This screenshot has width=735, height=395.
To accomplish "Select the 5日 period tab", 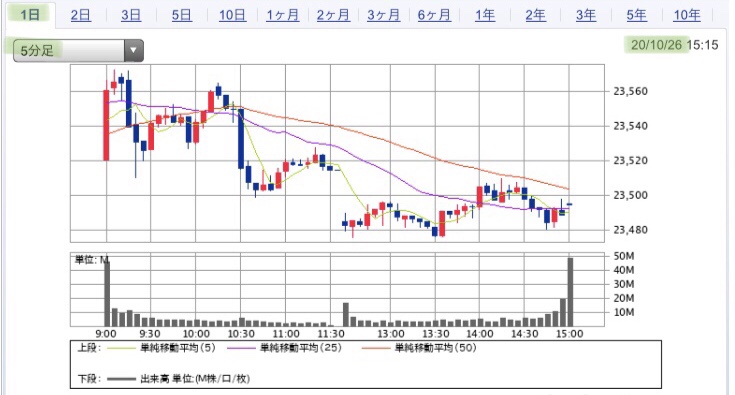I will click(x=181, y=15).
